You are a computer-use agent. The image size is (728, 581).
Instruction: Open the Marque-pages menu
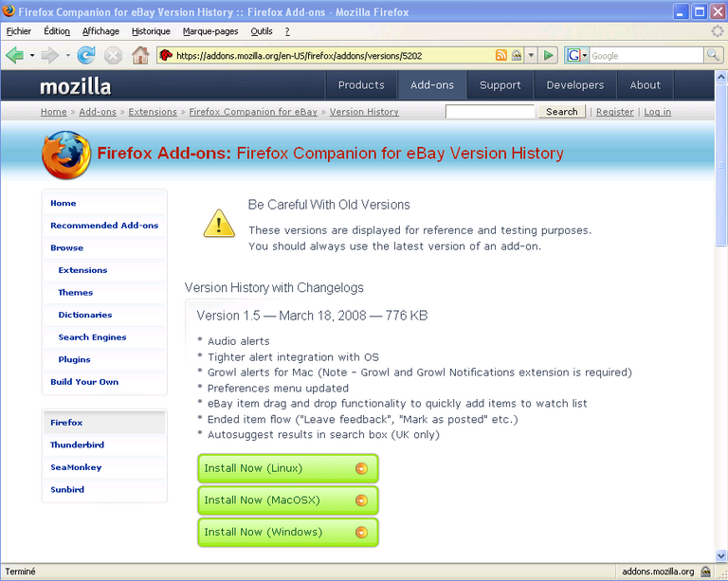coord(210,31)
